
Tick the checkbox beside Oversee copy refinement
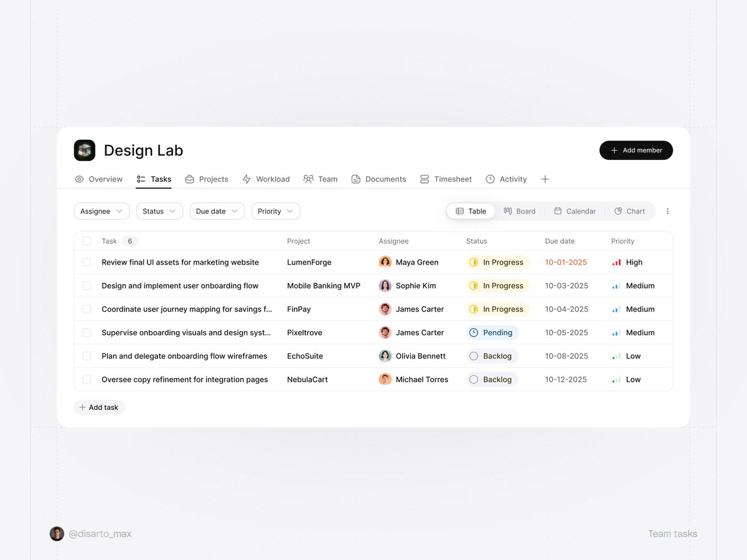(87, 379)
